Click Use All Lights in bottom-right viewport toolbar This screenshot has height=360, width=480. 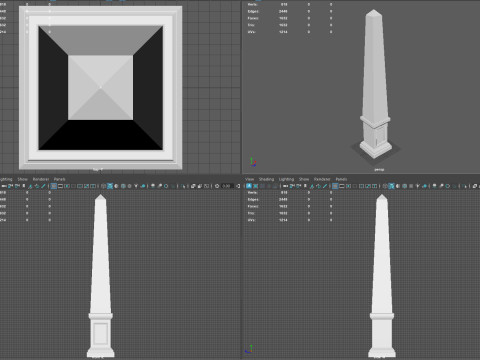point(418,186)
